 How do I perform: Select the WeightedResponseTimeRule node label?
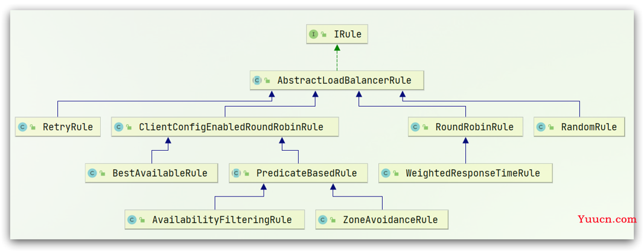473,173
